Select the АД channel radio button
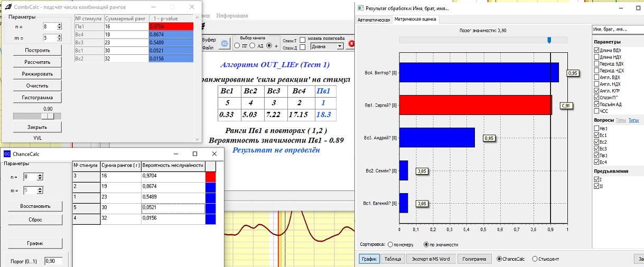 point(254,46)
